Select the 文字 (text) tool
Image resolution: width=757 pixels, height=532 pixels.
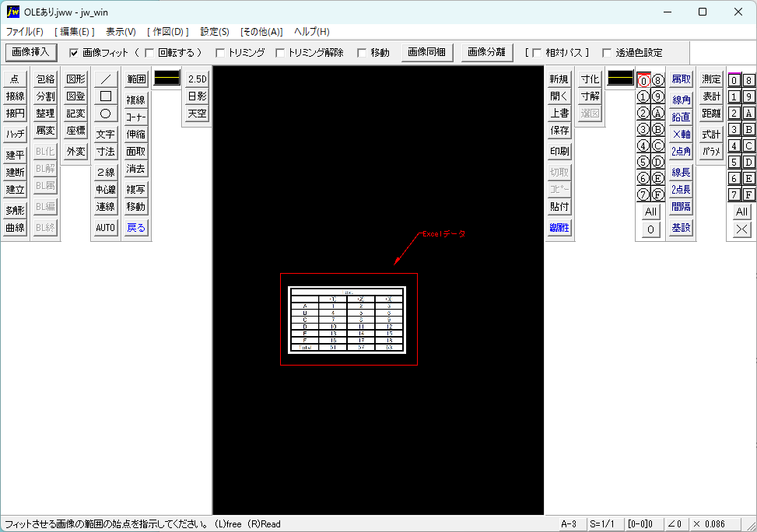pyautogui.click(x=104, y=134)
